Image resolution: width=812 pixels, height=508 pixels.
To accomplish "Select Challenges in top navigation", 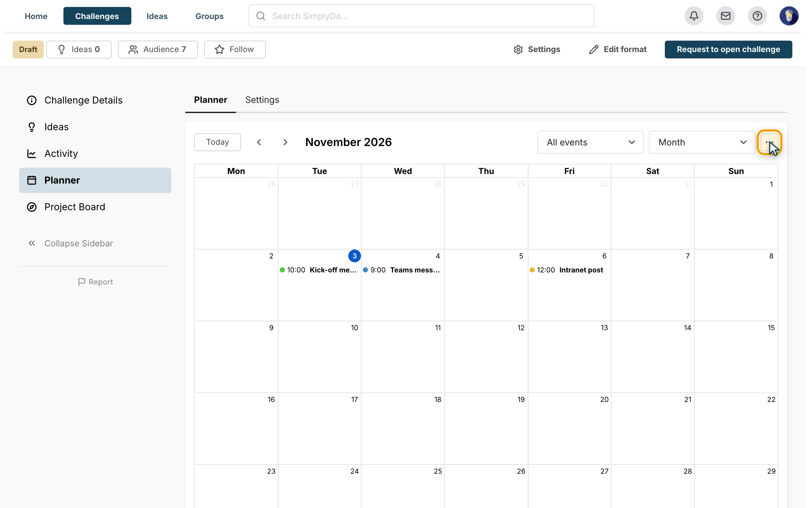I will pyautogui.click(x=97, y=16).
